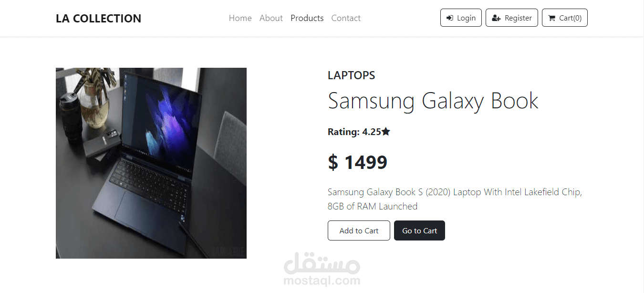Click the LAPTOPS category heading

click(x=351, y=75)
